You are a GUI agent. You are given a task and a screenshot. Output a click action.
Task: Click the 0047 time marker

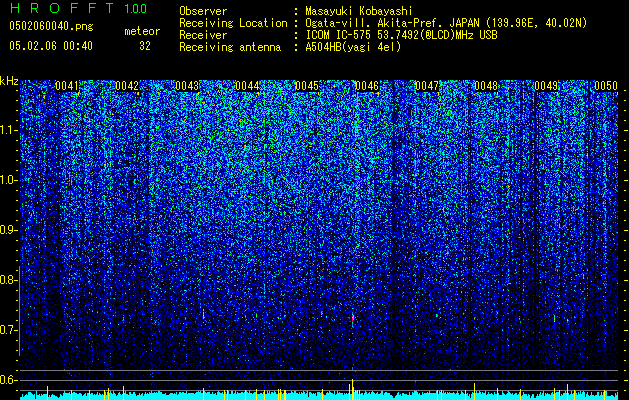click(427, 86)
